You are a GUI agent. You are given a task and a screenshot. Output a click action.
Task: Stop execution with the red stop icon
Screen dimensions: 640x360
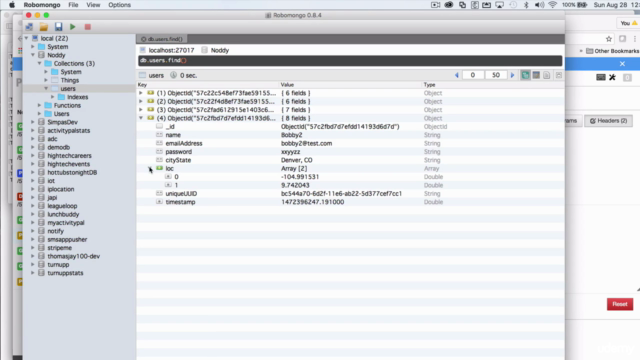coord(87,27)
